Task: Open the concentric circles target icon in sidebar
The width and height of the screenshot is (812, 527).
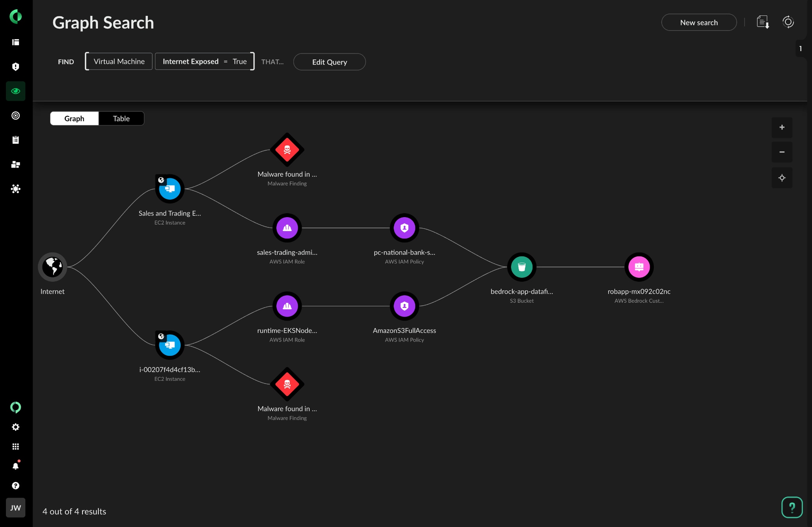Action: click(x=15, y=115)
